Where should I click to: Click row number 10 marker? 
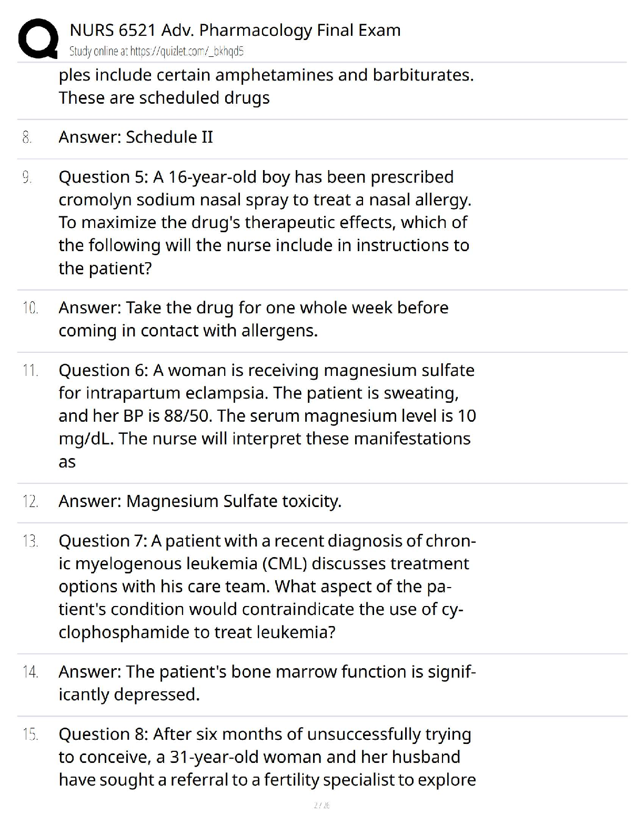30,308
